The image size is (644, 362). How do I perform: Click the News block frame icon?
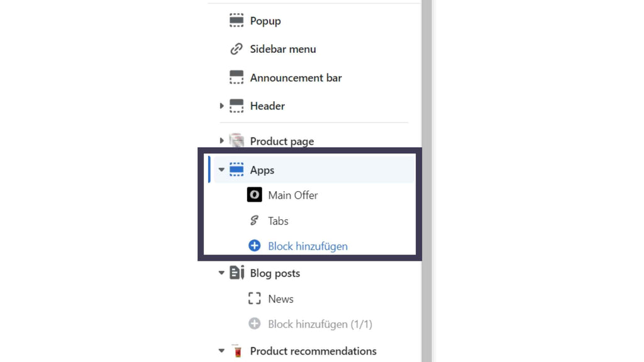pos(254,299)
